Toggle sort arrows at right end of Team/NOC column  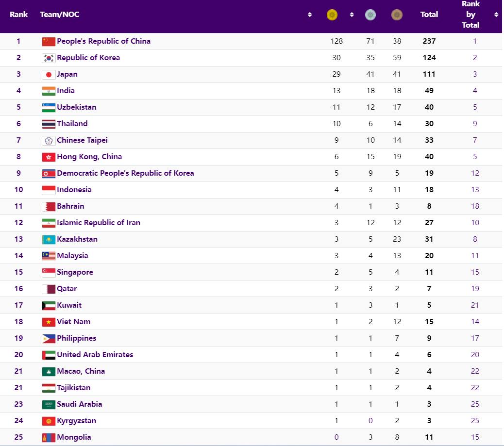point(309,15)
